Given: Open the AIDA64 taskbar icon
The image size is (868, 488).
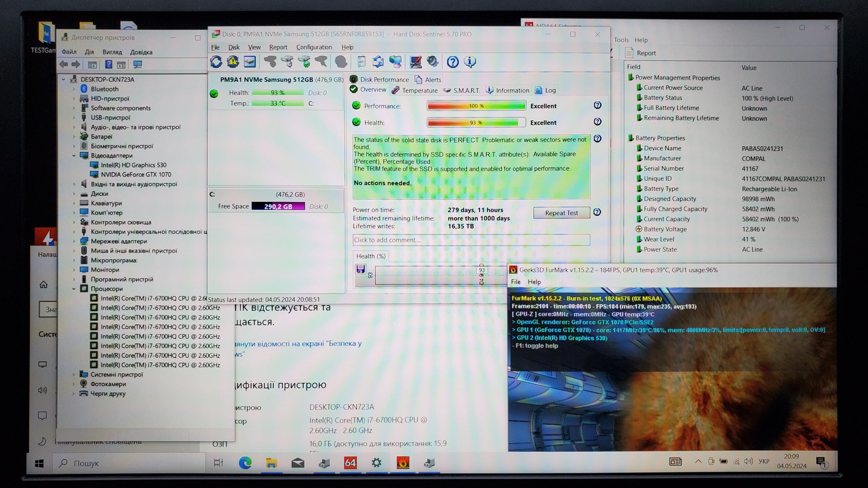Looking at the screenshot, I should (350, 463).
